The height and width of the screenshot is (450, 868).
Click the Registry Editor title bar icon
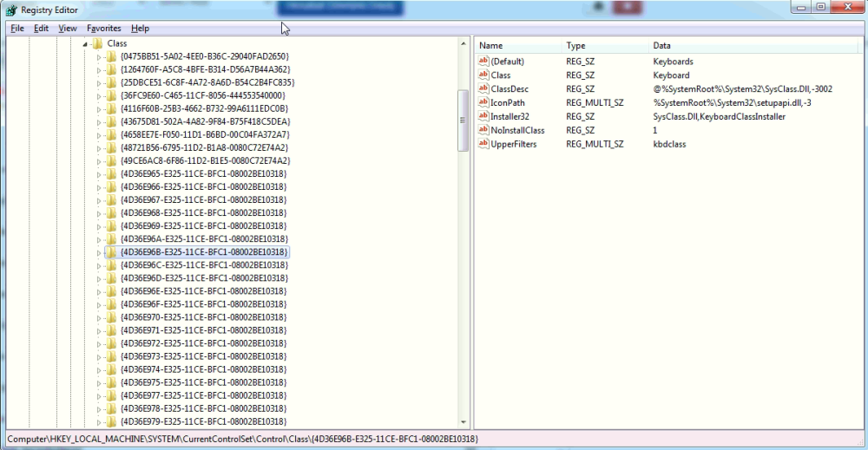(x=11, y=10)
